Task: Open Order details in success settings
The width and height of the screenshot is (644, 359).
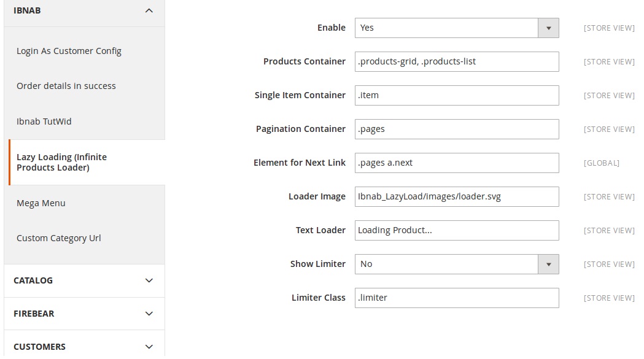Action: tap(66, 86)
